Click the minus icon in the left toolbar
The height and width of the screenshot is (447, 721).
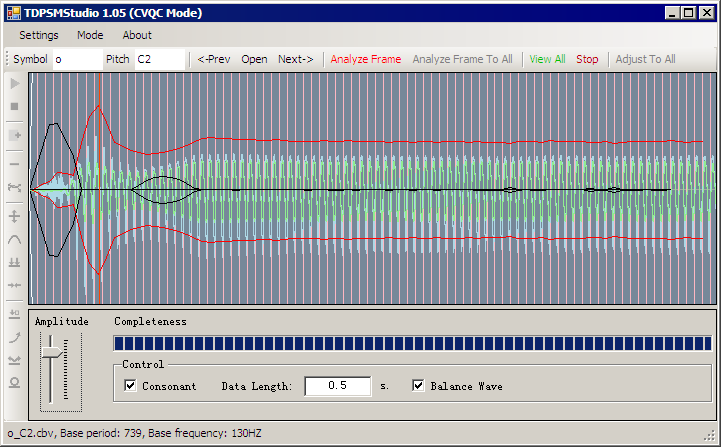coord(15,164)
